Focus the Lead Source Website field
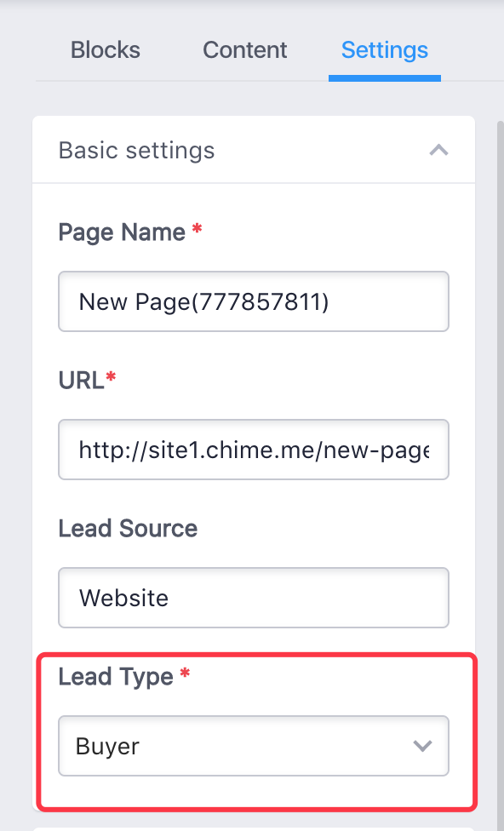This screenshot has width=504, height=831. 254,598
